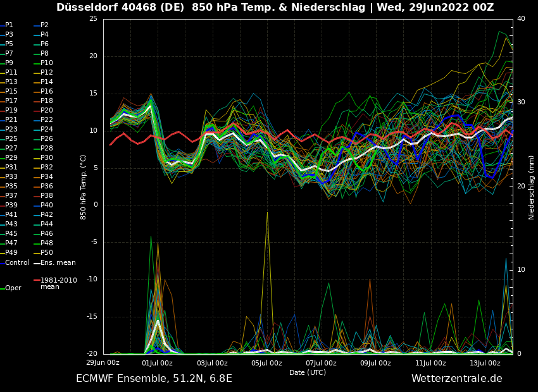Image resolution: width=538 pixels, height=392 pixels.
Task: Select the P50 legend entry
Action: (46, 252)
